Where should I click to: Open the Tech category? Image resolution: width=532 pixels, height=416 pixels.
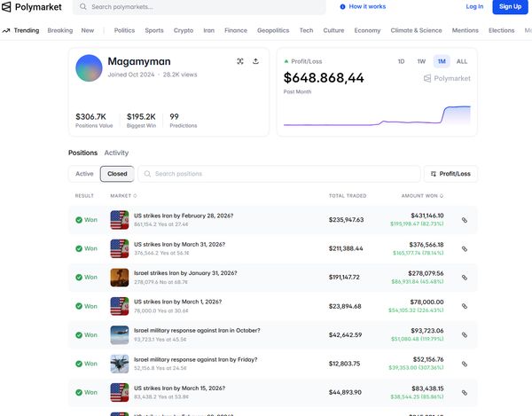307,30
